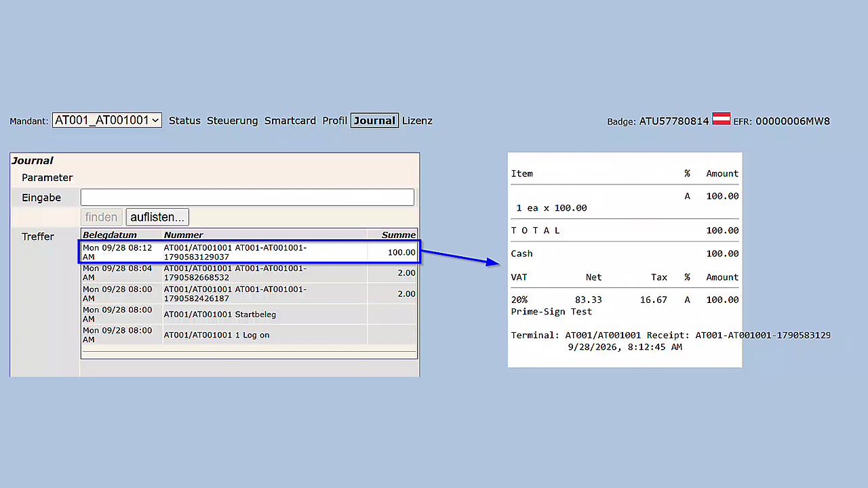This screenshot has height=488, width=868.
Task: Click the EFR value 00000006MW8
Action: [793, 121]
